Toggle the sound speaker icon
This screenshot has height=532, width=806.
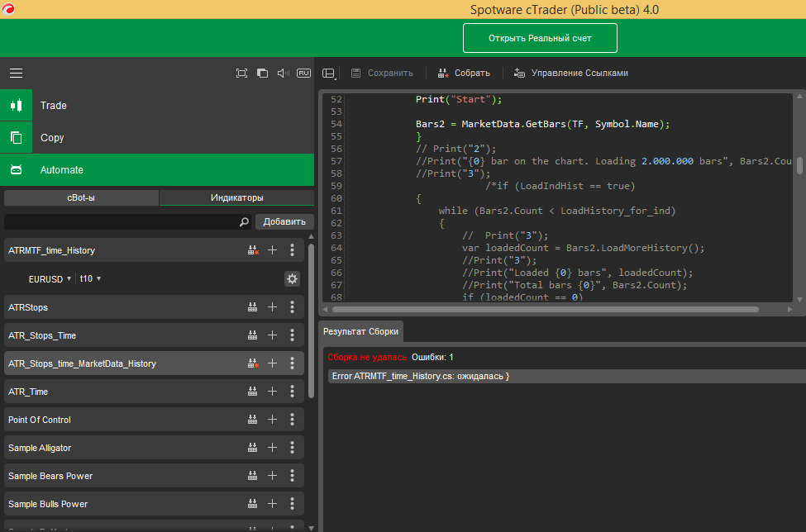point(284,73)
